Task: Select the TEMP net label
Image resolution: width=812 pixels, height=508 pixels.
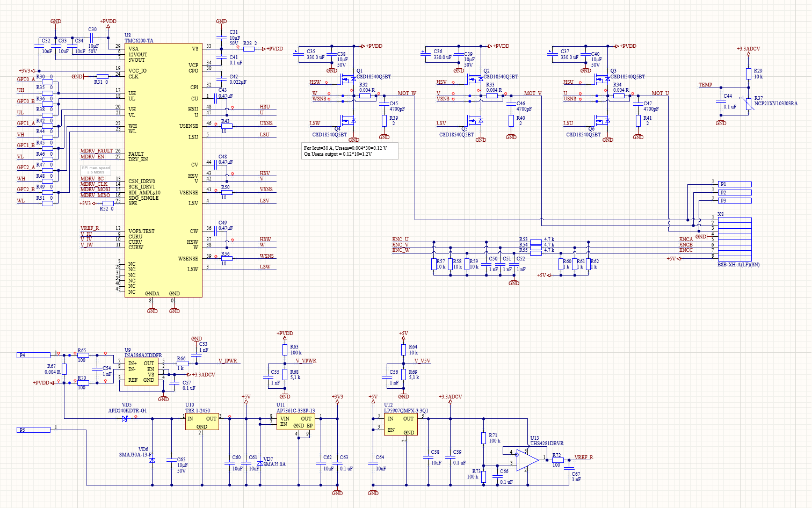Action: tap(705, 85)
